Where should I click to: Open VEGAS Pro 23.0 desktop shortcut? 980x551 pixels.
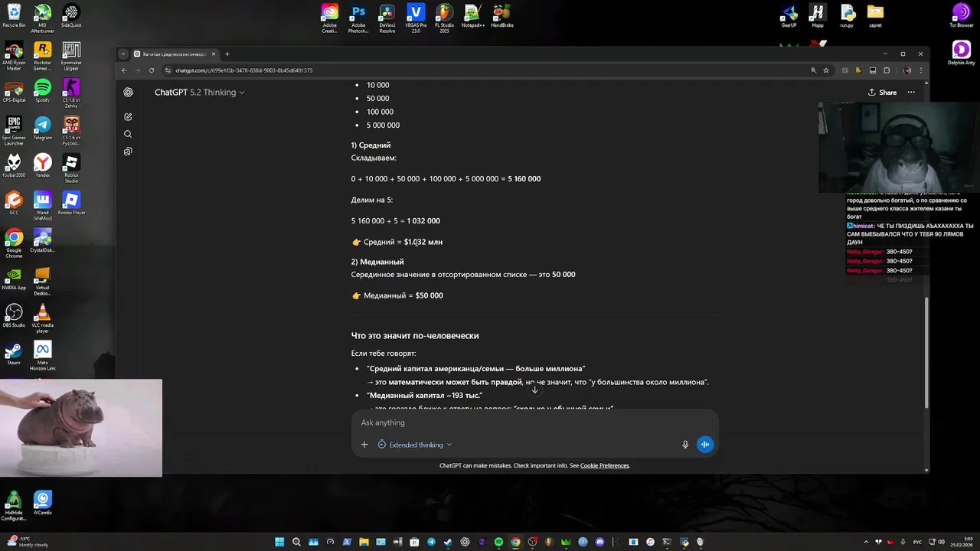[416, 18]
